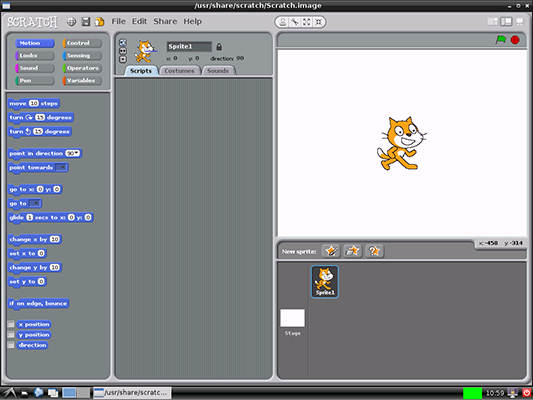Viewport: 533px width, 400px height.
Task: Select the Pen block category
Action: coord(34,81)
